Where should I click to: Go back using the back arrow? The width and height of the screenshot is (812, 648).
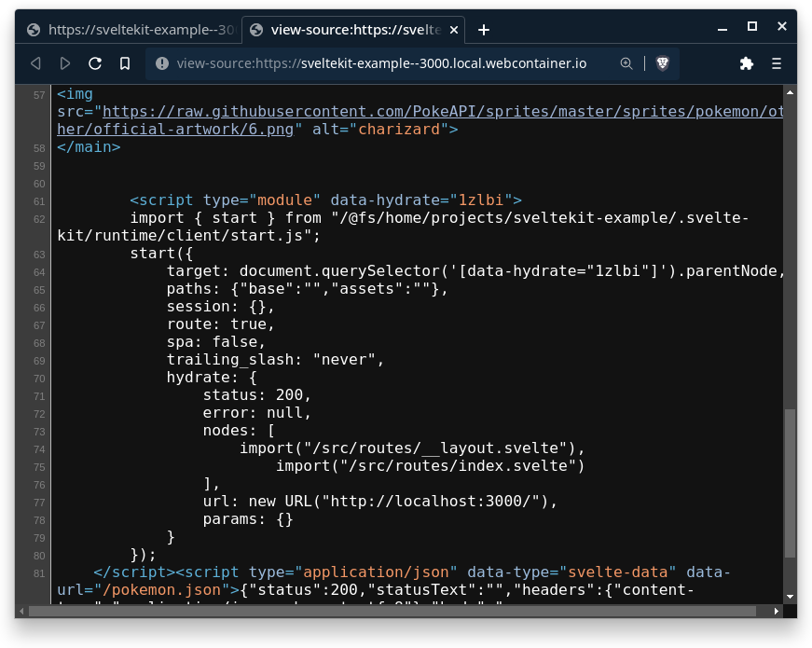click(x=35, y=63)
